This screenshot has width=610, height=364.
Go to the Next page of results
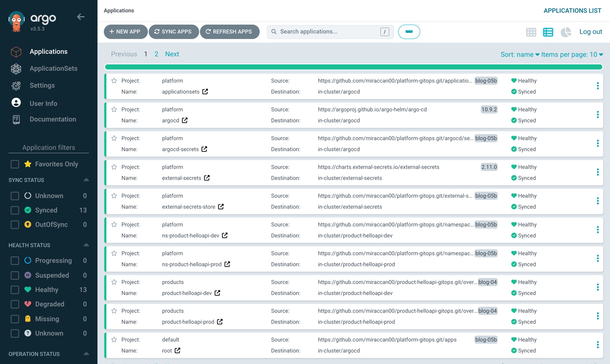[172, 54]
